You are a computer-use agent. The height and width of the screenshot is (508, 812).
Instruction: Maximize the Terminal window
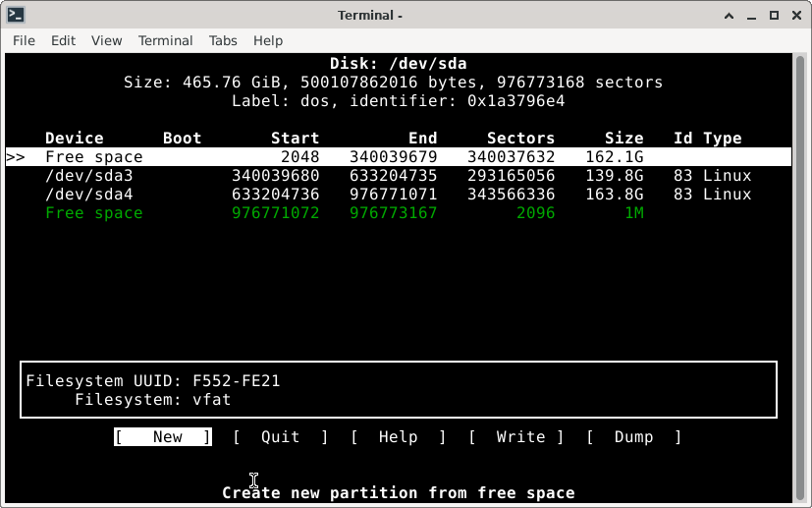point(774,15)
